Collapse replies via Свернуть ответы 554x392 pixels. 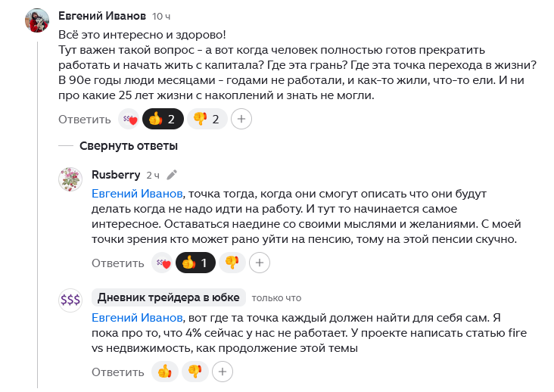pos(128,145)
